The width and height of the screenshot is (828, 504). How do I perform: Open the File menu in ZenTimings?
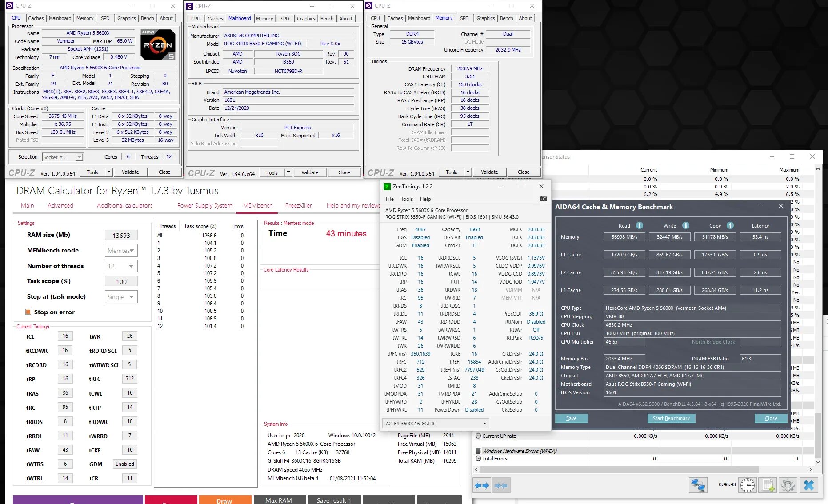(390, 199)
